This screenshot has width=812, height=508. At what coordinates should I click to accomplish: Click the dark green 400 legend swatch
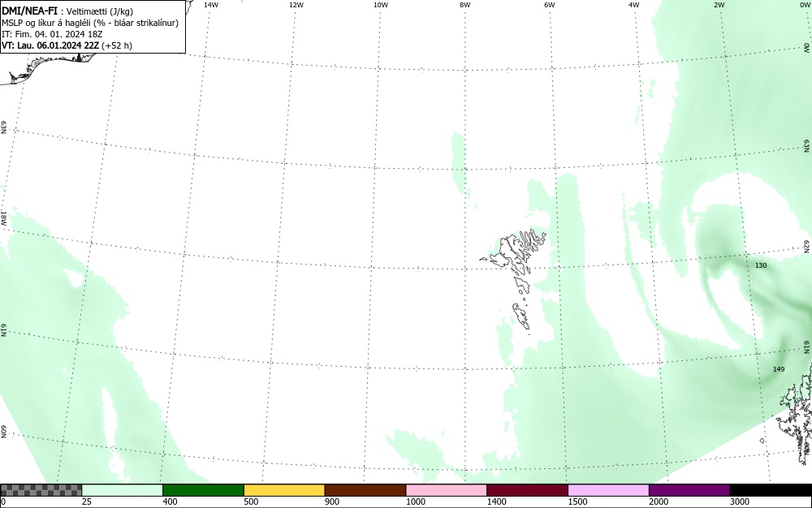tap(203, 490)
